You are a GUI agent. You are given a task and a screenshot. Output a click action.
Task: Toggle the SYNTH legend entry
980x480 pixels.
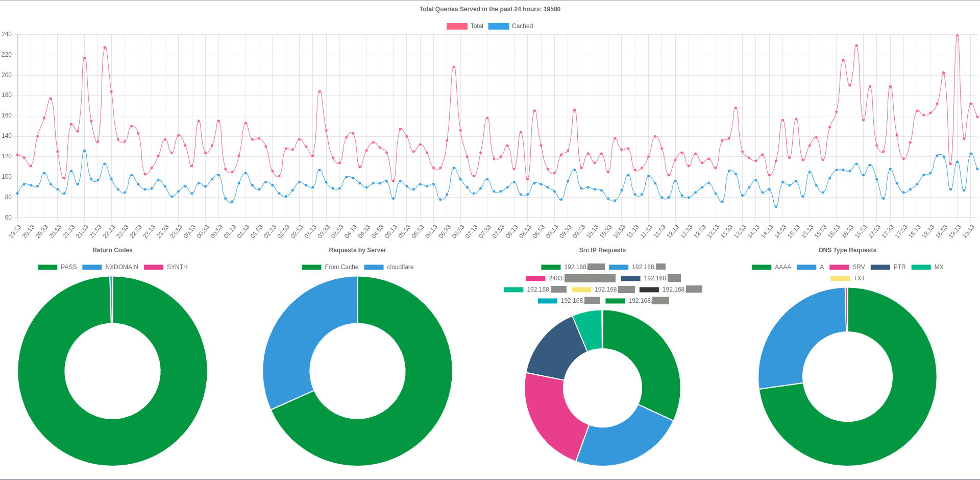coord(166,267)
